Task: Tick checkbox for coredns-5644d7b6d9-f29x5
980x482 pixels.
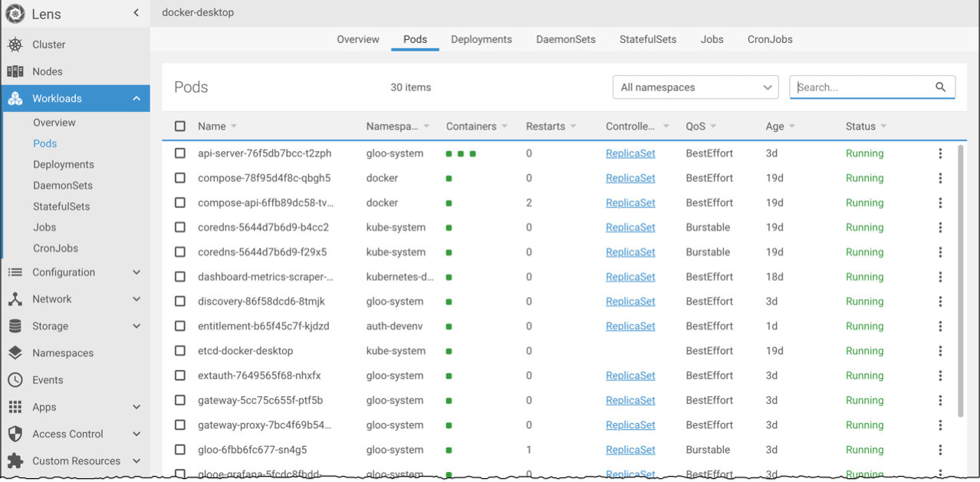Action: point(180,252)
